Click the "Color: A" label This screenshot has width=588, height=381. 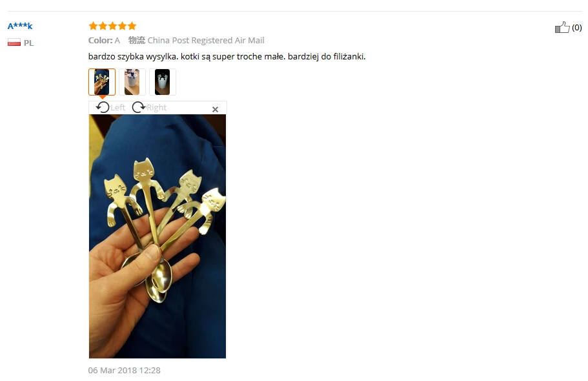point(104,40)
